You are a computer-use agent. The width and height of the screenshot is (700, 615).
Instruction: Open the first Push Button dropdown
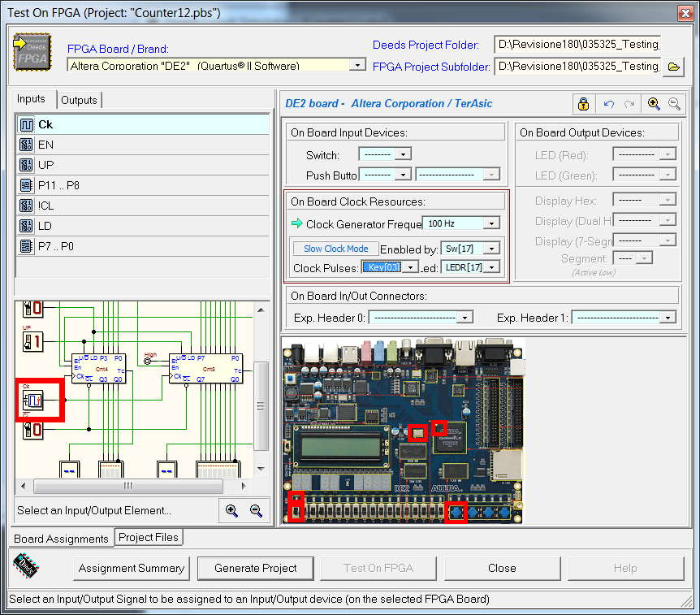[403, 175]
